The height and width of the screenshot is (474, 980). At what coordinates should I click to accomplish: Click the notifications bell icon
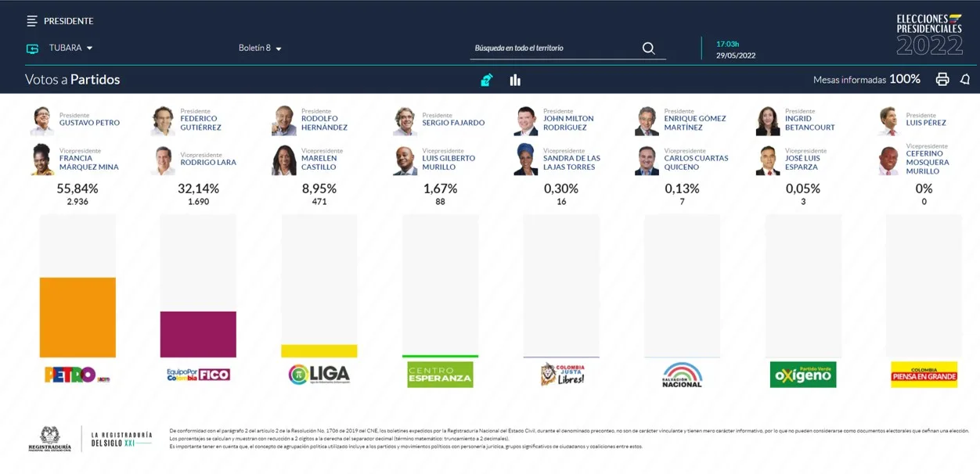[965, 80]
